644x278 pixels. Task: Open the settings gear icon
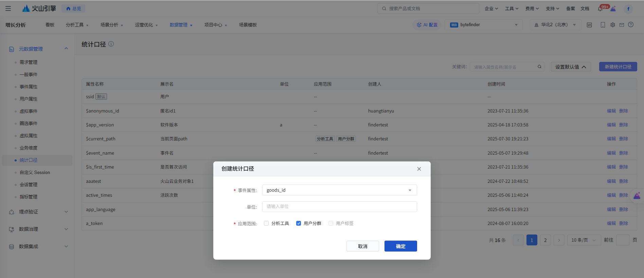pyautogui.click(x=612, y=25)
